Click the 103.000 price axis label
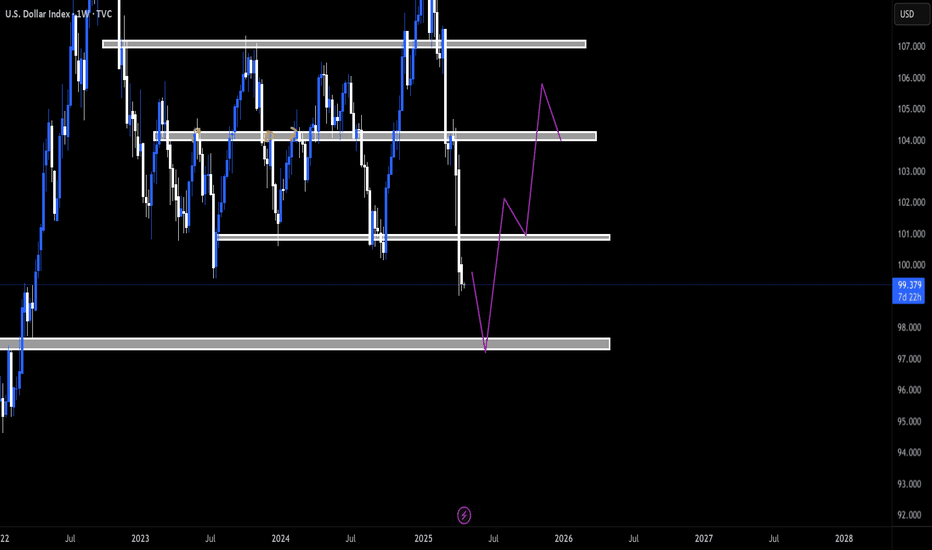932x550 pixels. [911, 171]
